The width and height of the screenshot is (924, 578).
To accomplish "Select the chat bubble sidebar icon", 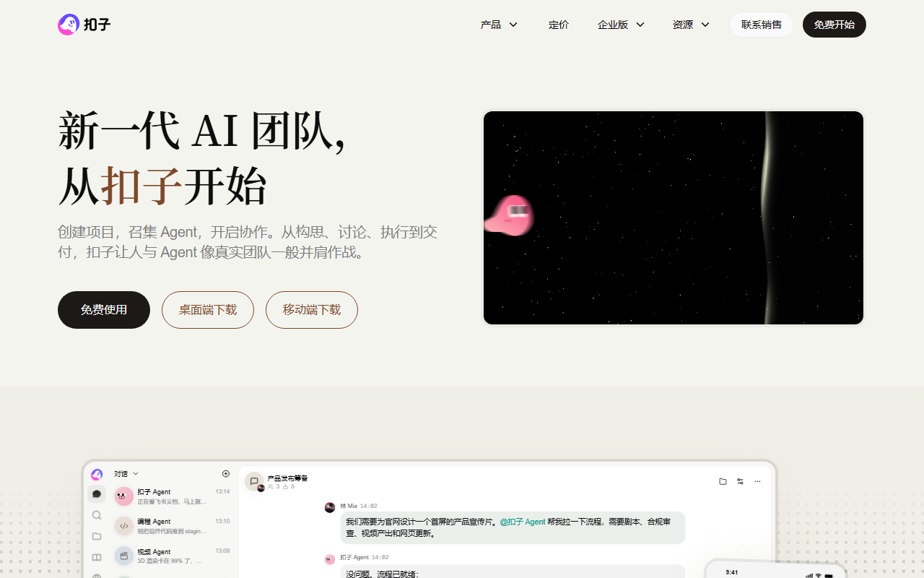I will point(97,494).
